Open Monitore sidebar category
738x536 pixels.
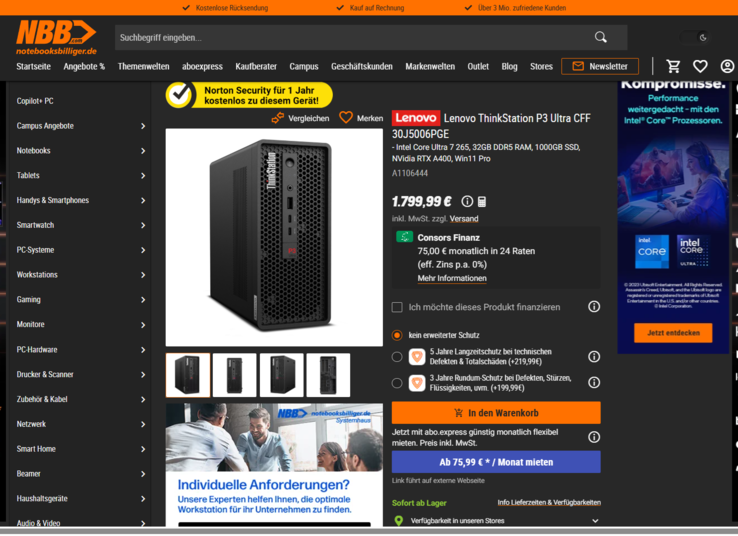pos(31,324)
